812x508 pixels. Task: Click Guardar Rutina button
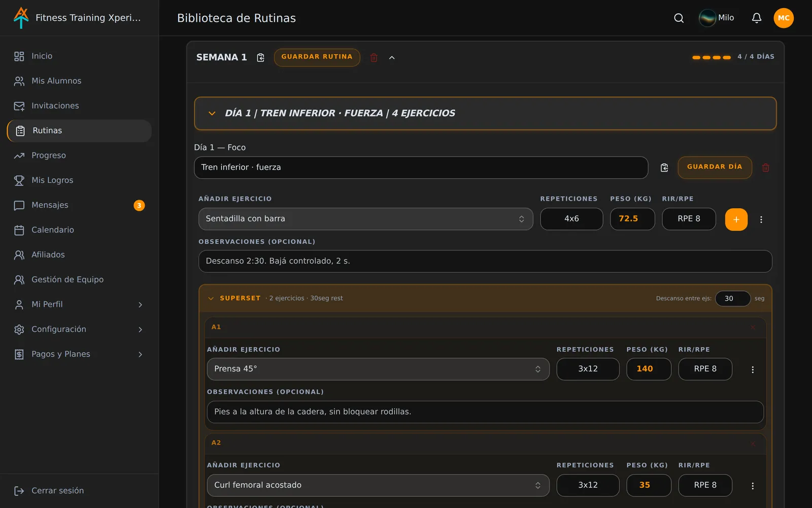click(x=317, y=57)
